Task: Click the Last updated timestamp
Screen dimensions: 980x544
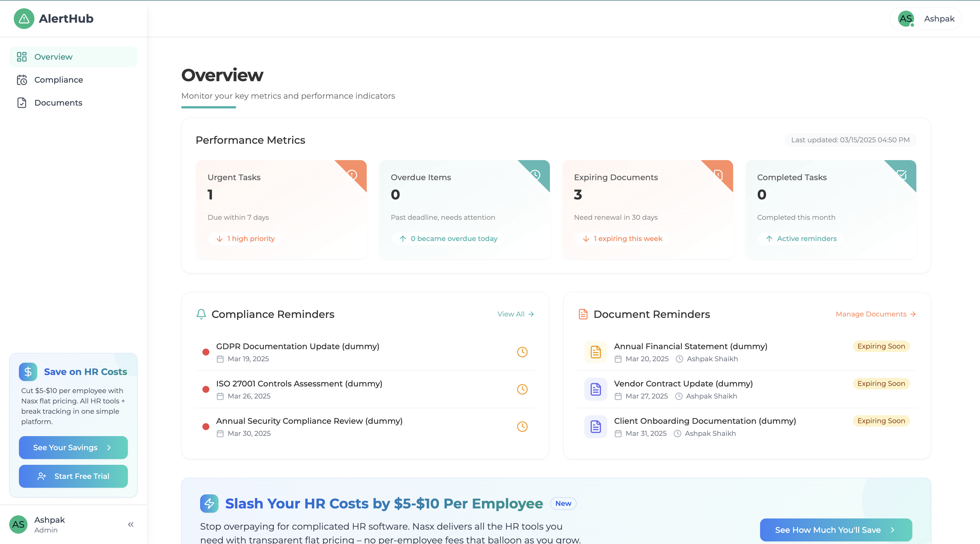Action: [x=850, y=140]
